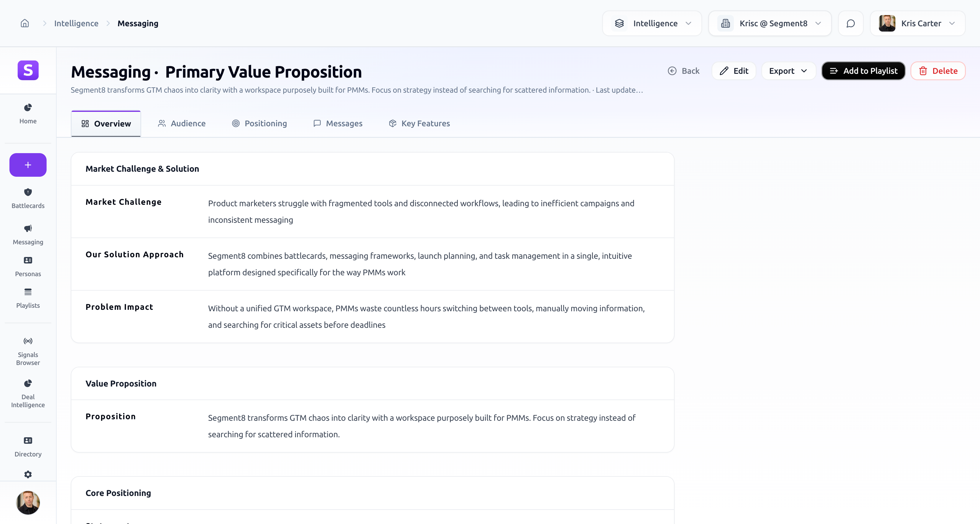Open Playlists from the sidebar
This screenshot has height=524, width=980.
click(x=28, y=298)
